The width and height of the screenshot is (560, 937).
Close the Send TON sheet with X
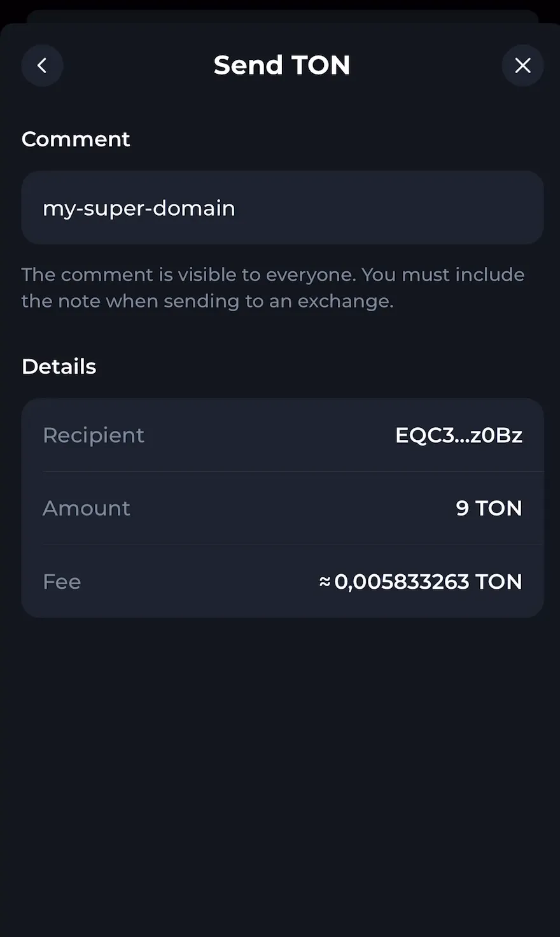(522, 65)
